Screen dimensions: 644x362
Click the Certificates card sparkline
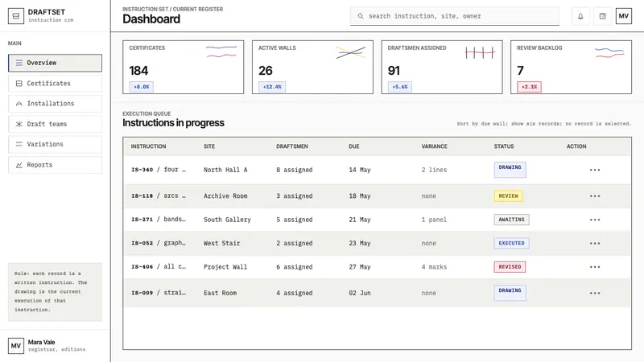click(x=221, y=51)
